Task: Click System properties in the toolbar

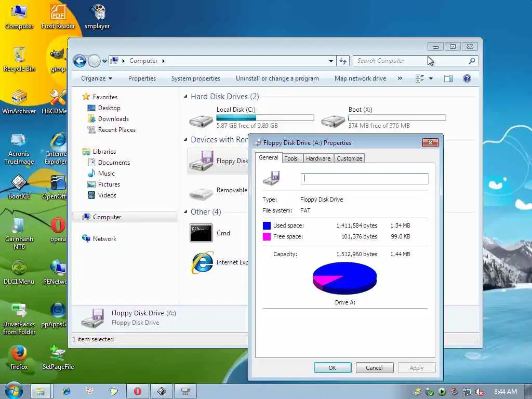Action: pyautogui.click(x=196, y=78)
